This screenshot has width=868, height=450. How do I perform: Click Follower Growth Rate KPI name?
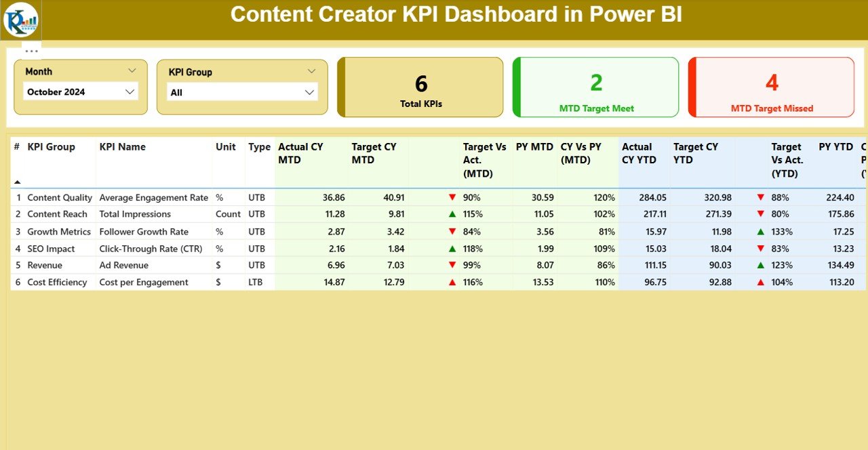click(x=144, y=232)
